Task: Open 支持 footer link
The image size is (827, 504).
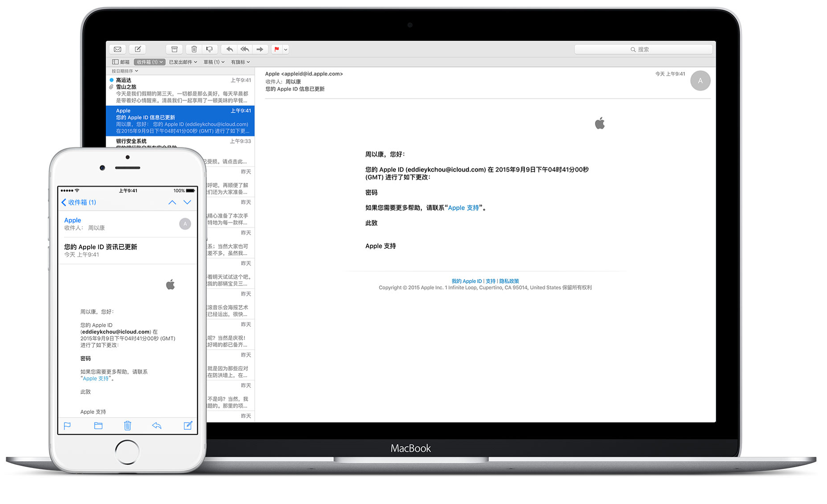Action: click(x=491, y=281)
